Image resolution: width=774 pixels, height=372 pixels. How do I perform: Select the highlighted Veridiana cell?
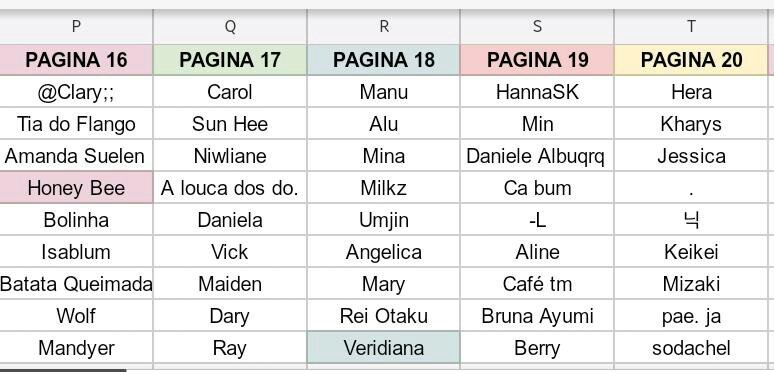click(384, 347)
